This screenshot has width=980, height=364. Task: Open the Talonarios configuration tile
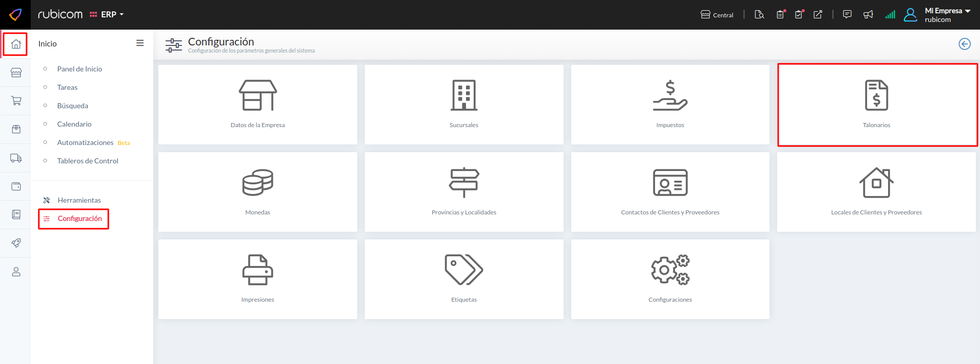[x=876, y=105]
